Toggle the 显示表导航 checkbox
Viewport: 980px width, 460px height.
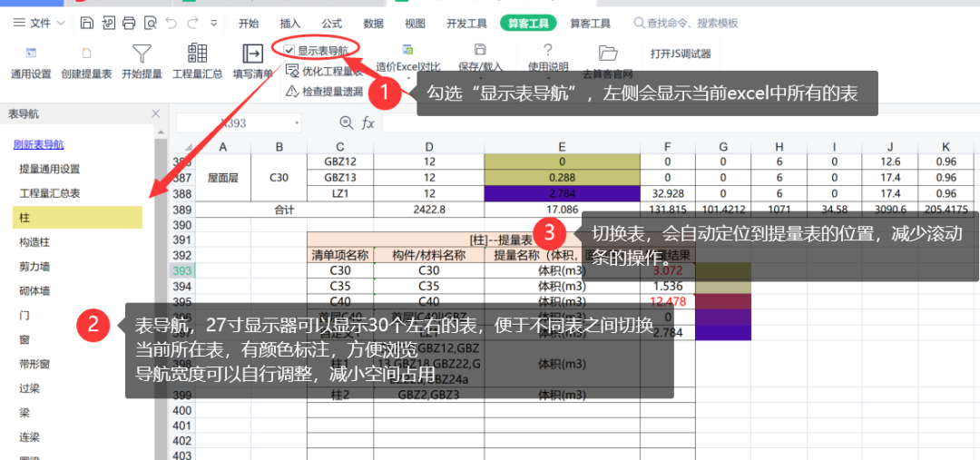pos(289,51)
